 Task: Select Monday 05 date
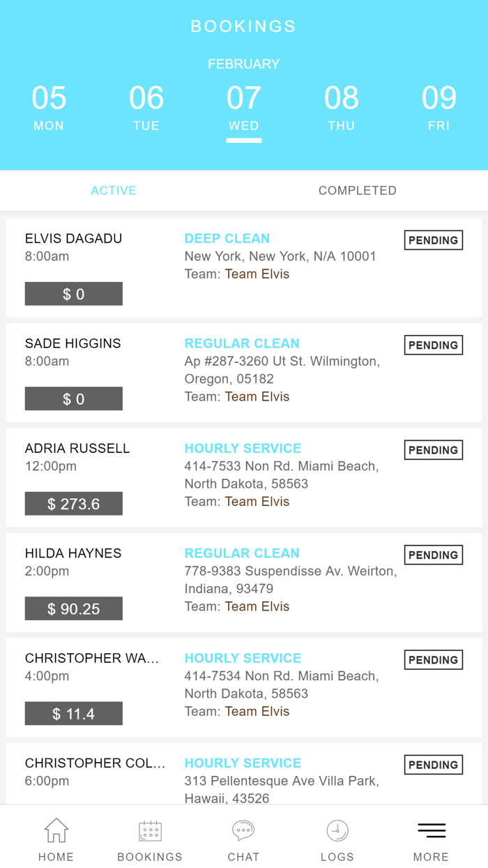49,107
